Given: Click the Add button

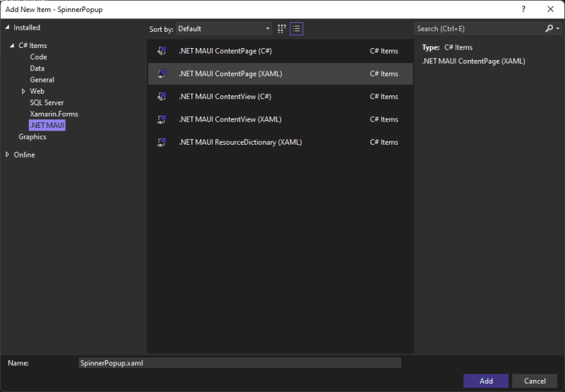Looking at the screenshot, I should 486,381.
